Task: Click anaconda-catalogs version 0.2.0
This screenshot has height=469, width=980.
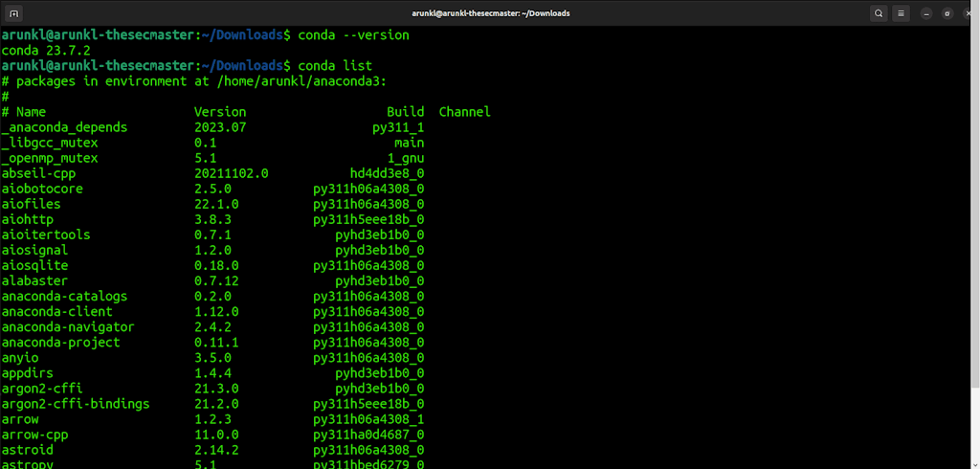Action: click(x=212, y=296)
